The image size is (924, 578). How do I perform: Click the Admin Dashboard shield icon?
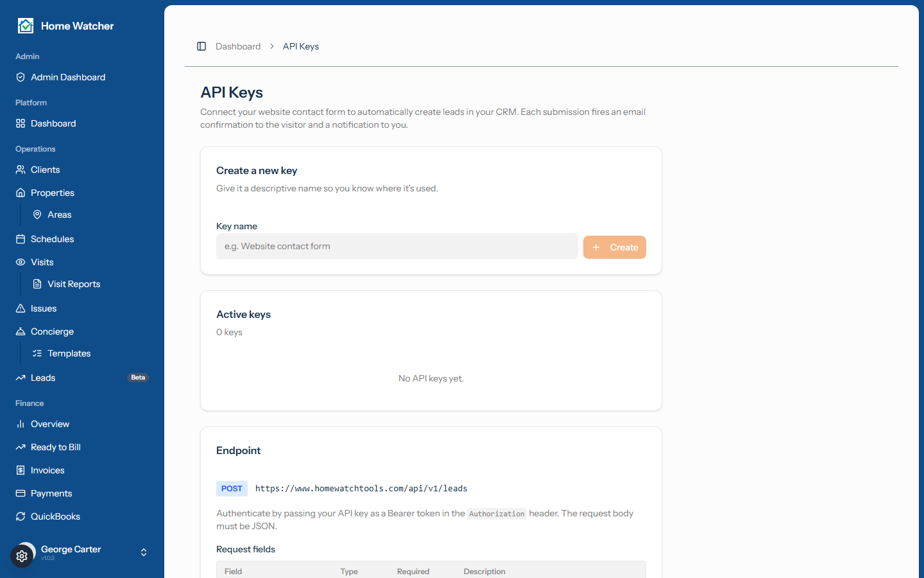[x=21, y=77]
